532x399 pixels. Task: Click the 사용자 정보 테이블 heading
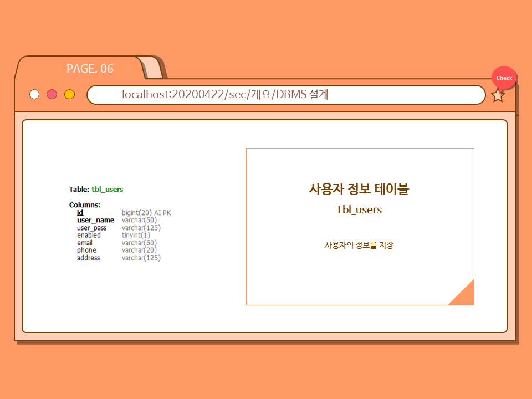[359, 189]
